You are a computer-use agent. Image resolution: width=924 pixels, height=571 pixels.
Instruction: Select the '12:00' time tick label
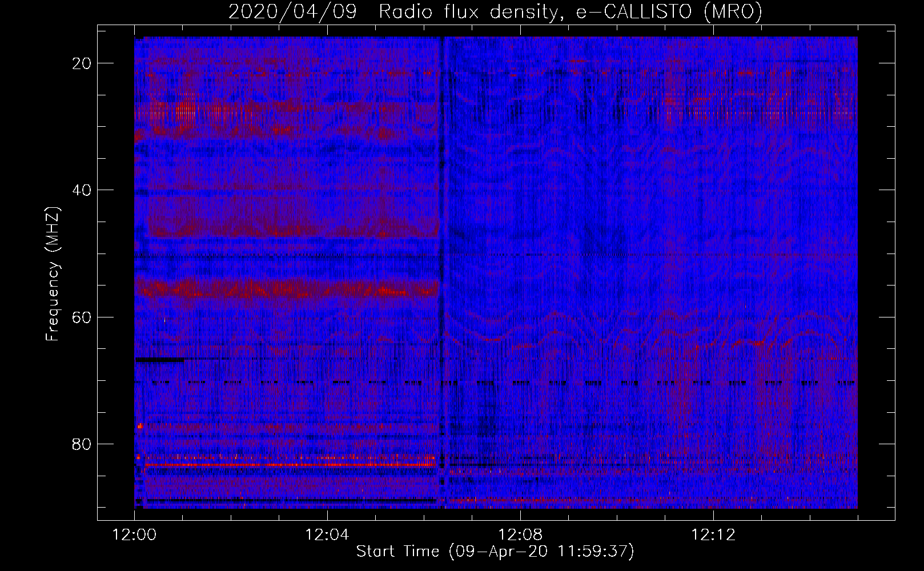[134, 535]
